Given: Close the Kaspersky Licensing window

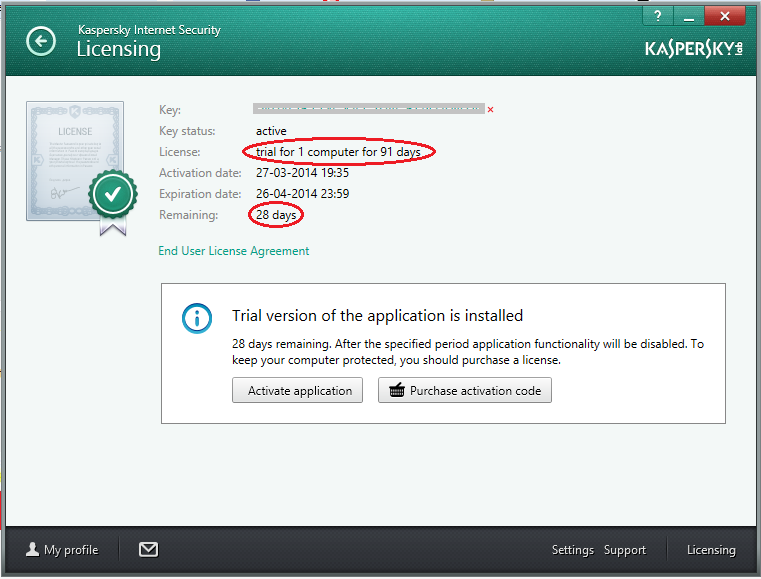Looking at the screenshot, I should click(x=725, y=16).
